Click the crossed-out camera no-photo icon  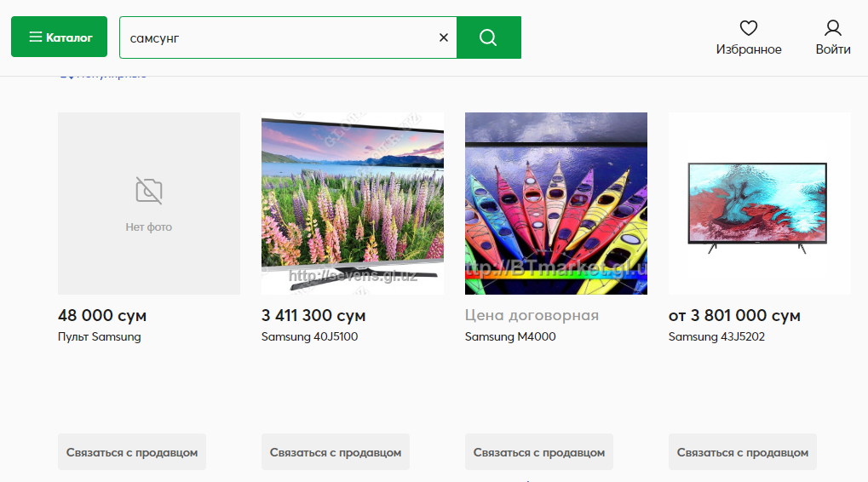coord(149,191)
